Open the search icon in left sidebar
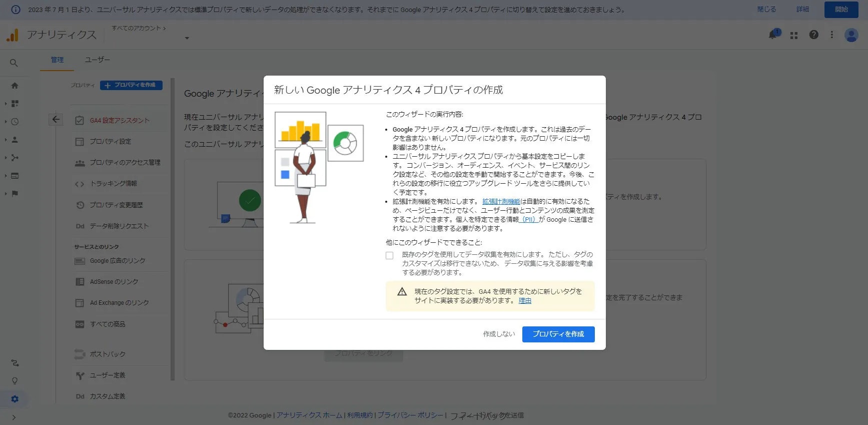This screenshot has width=868, height=425. [14, 63]
